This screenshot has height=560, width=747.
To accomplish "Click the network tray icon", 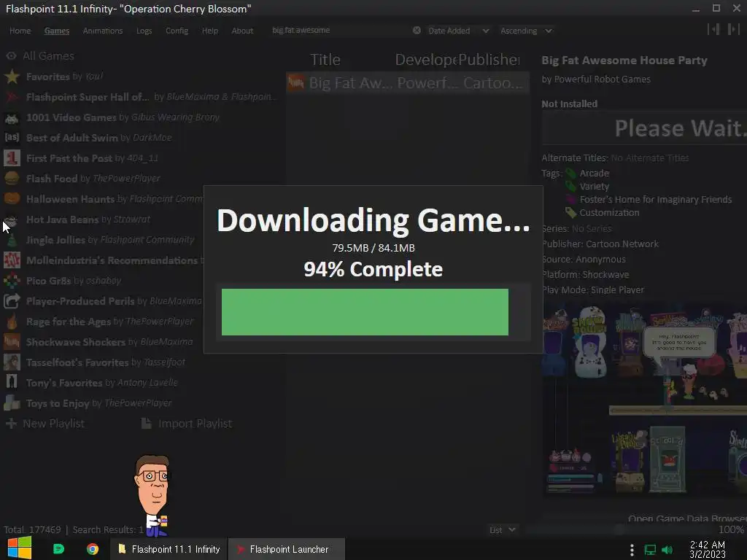I will pyautogui.click(x=650, y=550).
